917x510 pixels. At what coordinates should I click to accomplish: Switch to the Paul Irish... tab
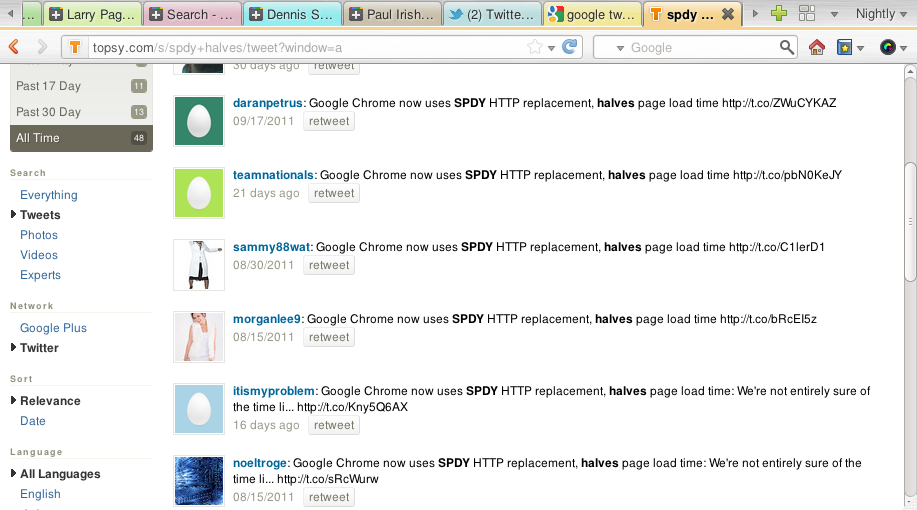(x=392, y=14)
